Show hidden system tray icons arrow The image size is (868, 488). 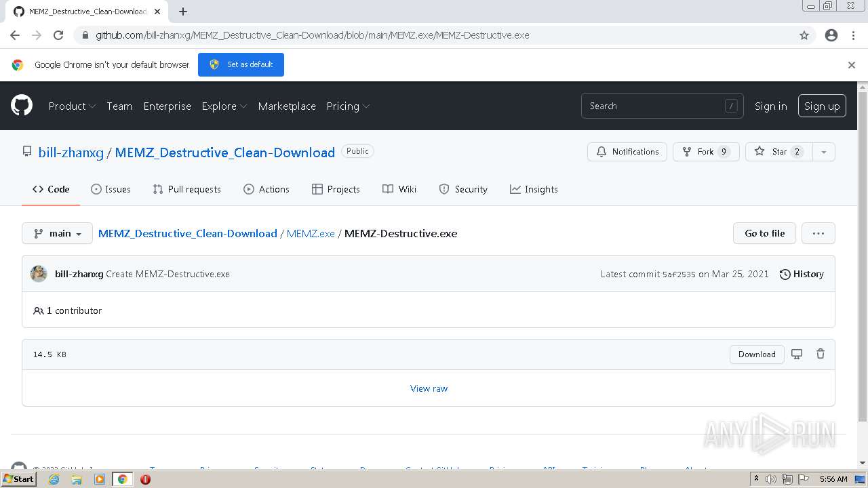pos(756,479)
